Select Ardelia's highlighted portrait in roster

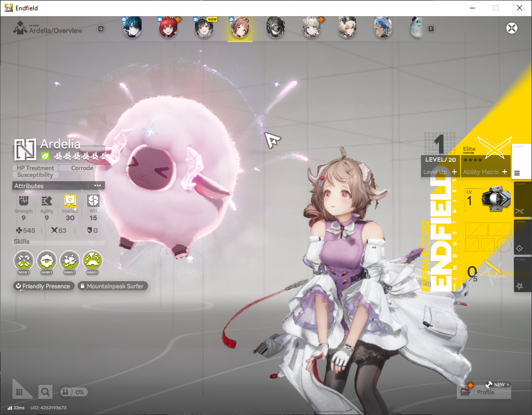tap(240, 27)
